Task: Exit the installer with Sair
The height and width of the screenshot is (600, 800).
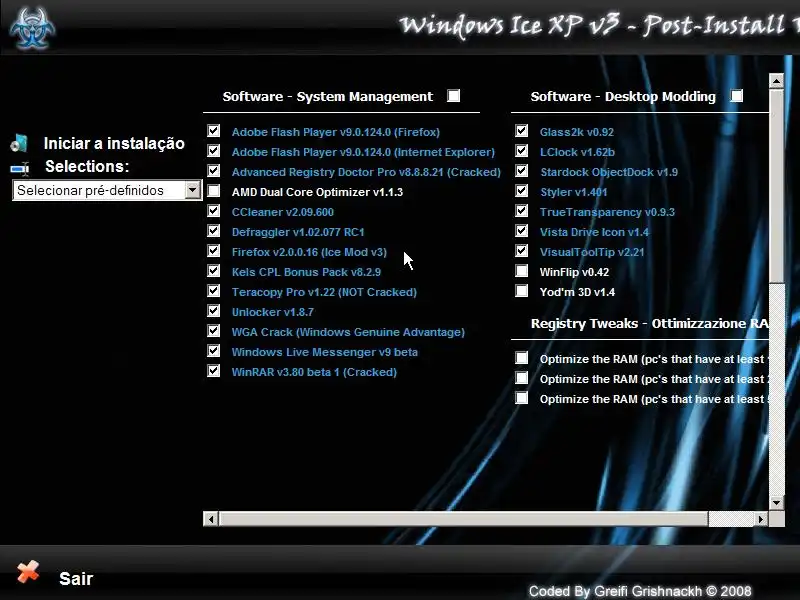Action: tap(76, 579)
